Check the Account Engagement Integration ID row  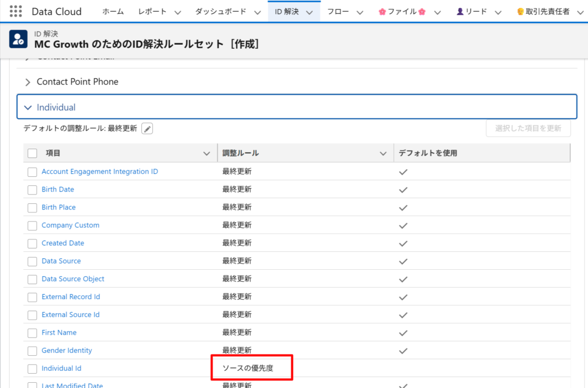pyautogui.click(x=32, y=172)
